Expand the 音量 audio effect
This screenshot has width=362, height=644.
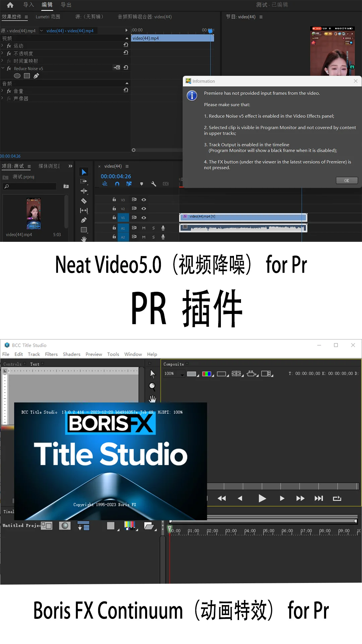[2, 91]
